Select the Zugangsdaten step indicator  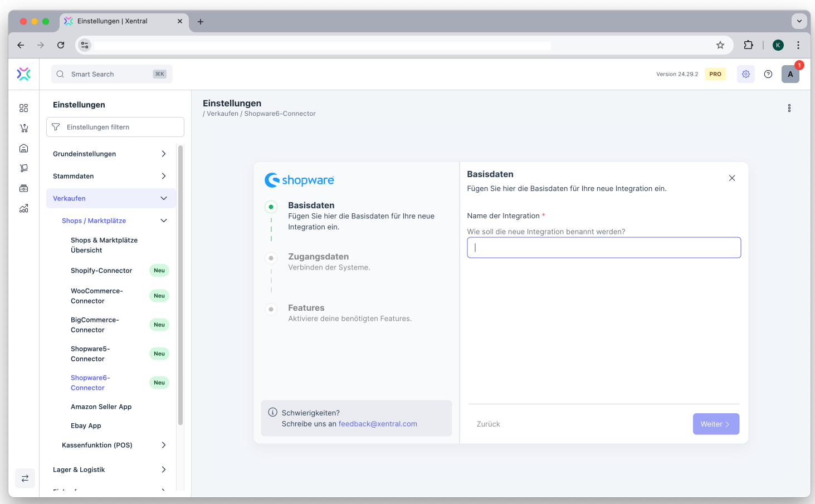(x=271, y=258)
